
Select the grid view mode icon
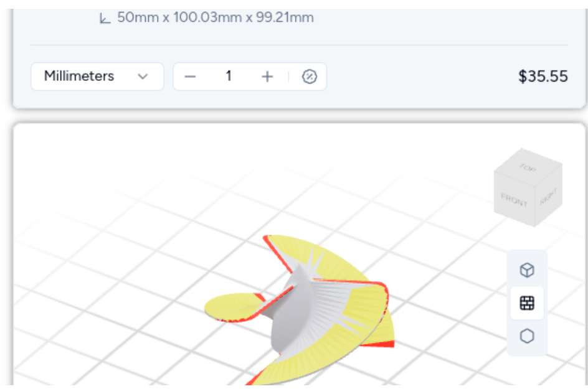tap(527, 303)
